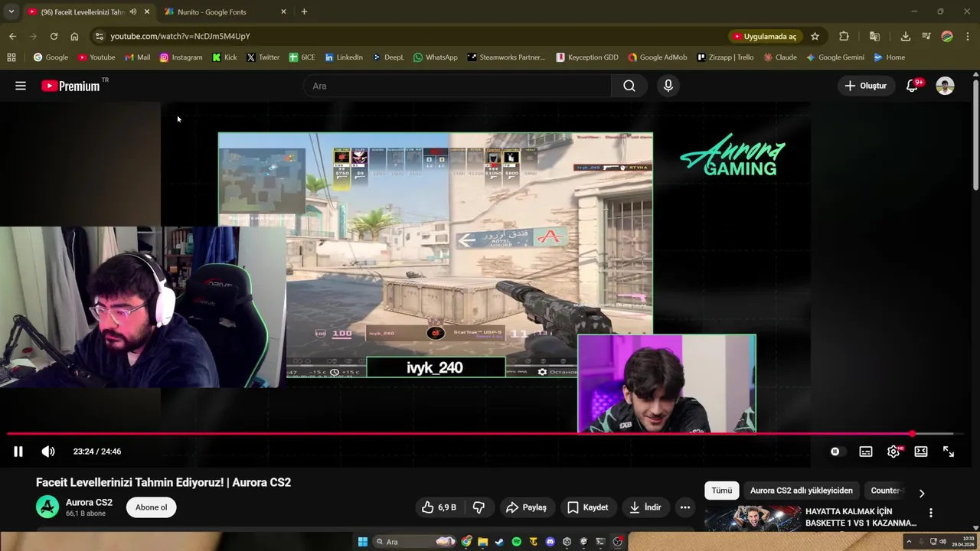Open WhatsApp bookmark
The image size is (980, 551).
click(x=435, y=57)
